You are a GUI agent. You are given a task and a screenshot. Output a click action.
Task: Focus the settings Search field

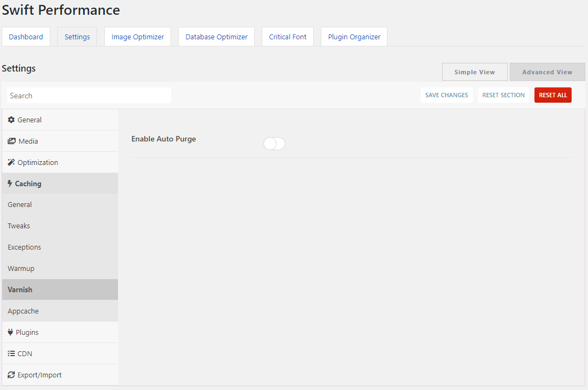click(89, 96)
